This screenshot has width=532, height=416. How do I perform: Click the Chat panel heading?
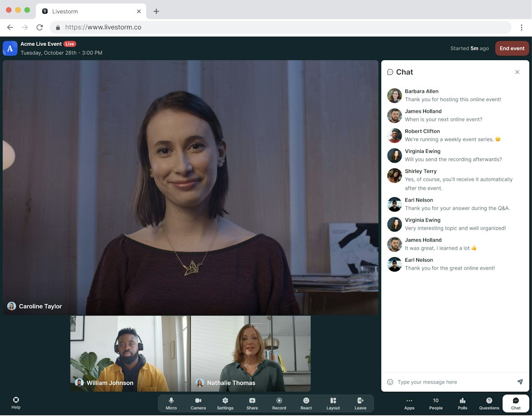tap(404, 72)
